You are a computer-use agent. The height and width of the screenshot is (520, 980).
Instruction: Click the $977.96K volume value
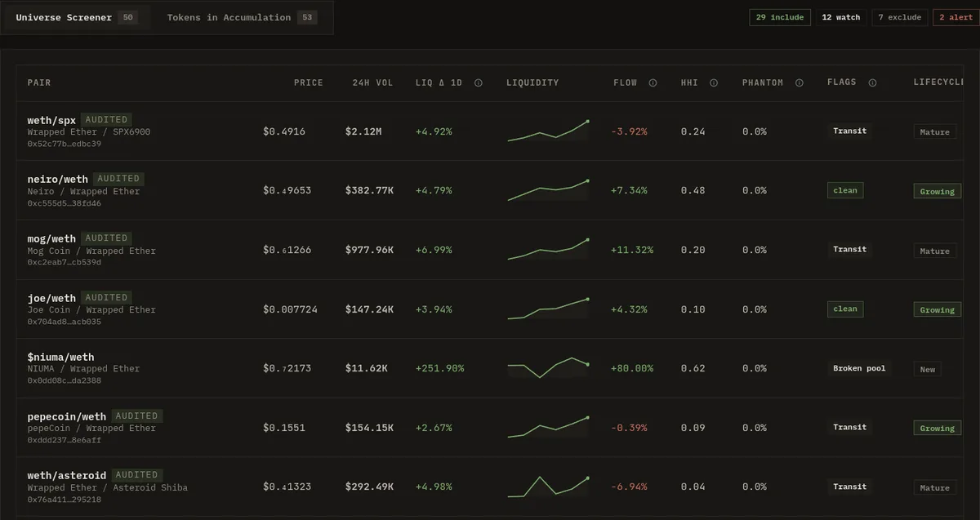tap(369, 250)
